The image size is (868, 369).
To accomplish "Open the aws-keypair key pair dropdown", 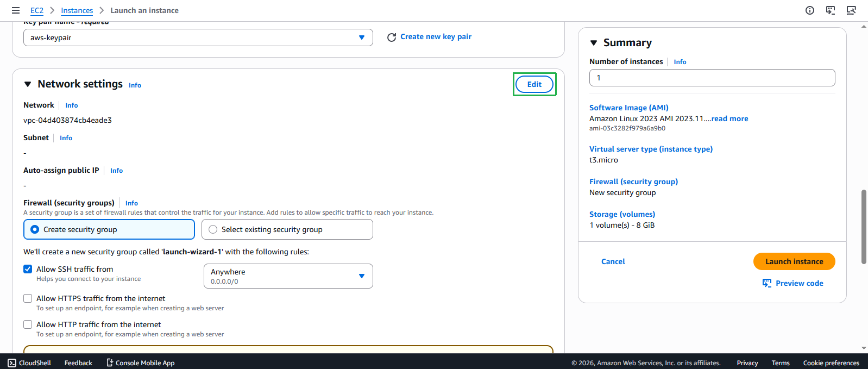I will pyautogui.click(x=198, y=37).
